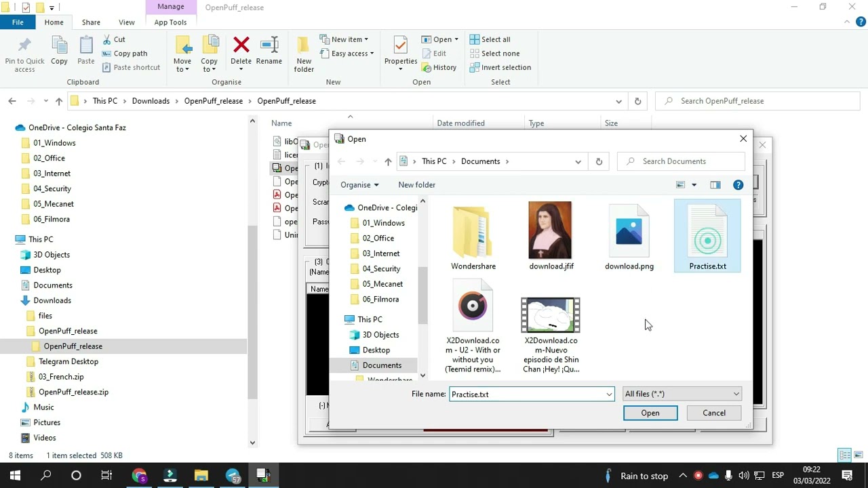This screenshot has width=868, height=488.
Task: Switch to the Share ribbon tab
Action: coord(91,22)
